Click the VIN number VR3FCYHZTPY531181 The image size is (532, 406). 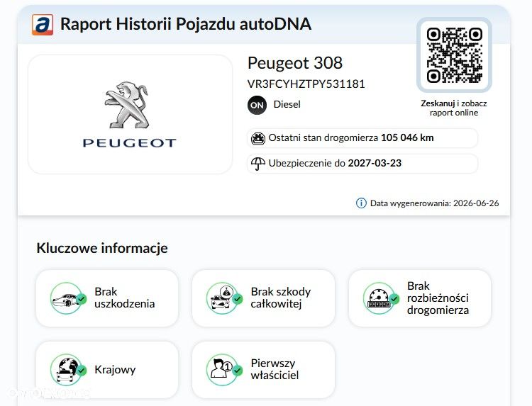[306, 84]
